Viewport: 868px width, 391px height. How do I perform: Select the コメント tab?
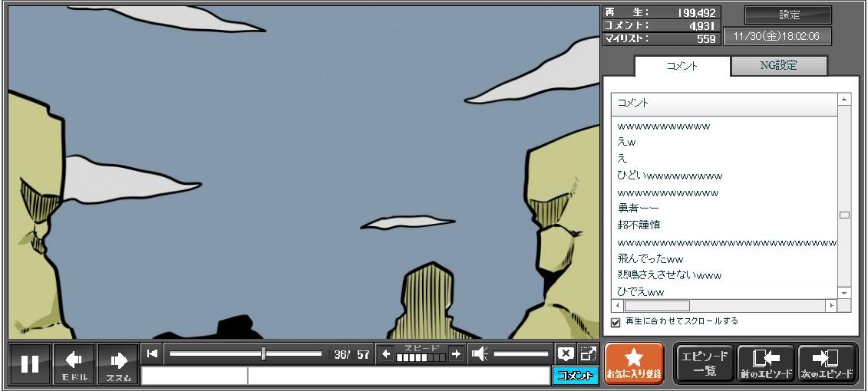[682, 66]
